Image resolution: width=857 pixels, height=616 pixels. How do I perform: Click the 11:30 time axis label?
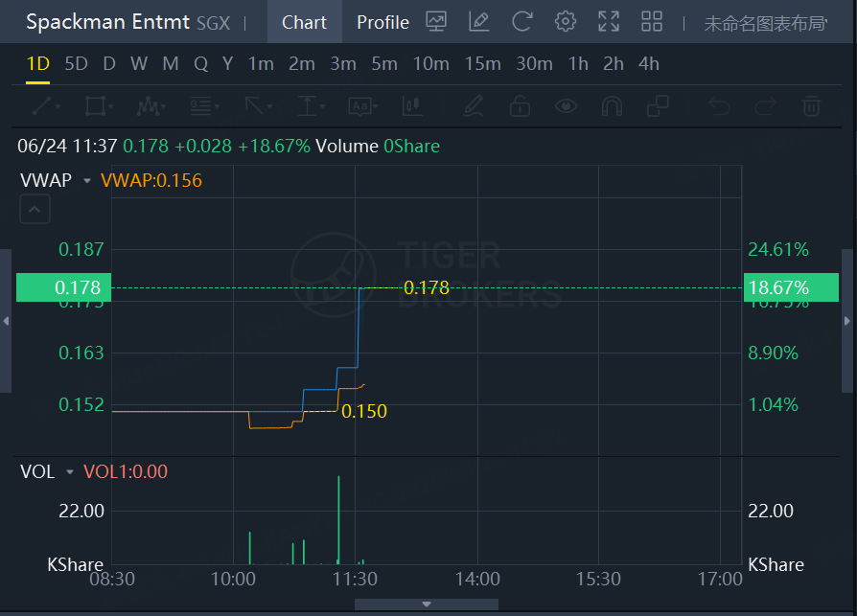coord(355,579)
